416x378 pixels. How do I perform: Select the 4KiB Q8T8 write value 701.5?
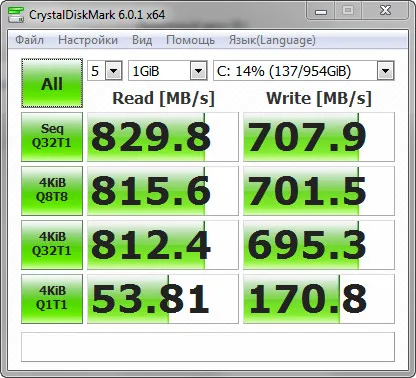319,191
